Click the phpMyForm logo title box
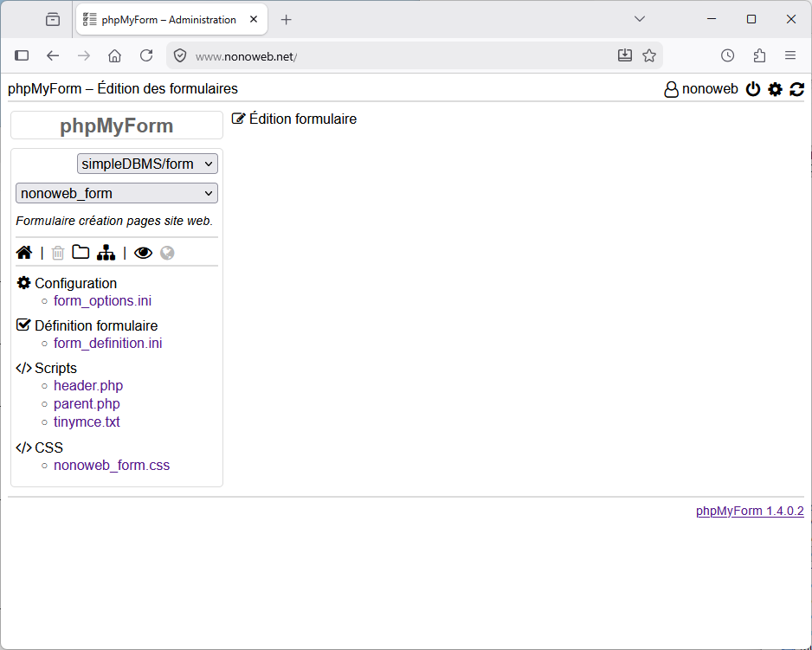Screen dimensions: 812x650 coord(117,125)
